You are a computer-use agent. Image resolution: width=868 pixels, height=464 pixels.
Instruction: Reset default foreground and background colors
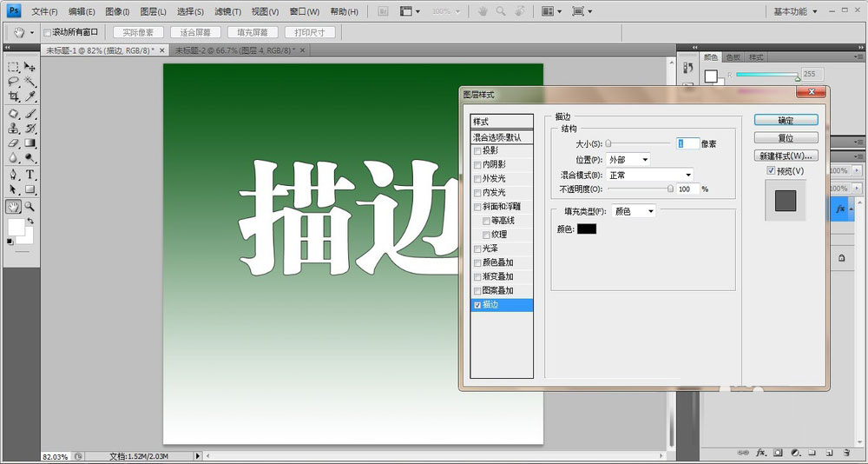pos(10,242)
